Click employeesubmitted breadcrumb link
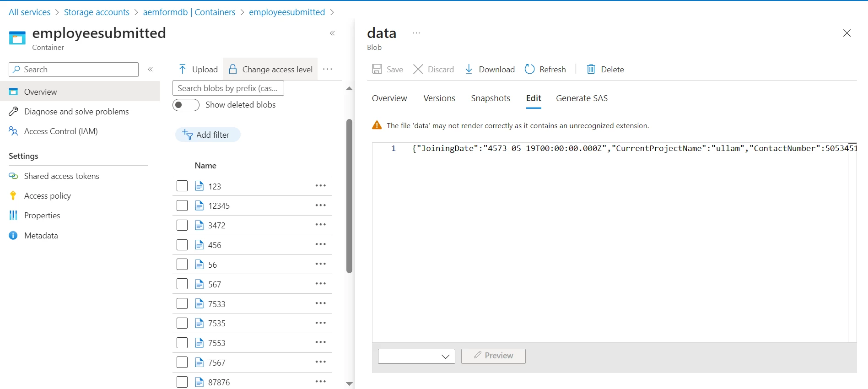 point(287,12)
